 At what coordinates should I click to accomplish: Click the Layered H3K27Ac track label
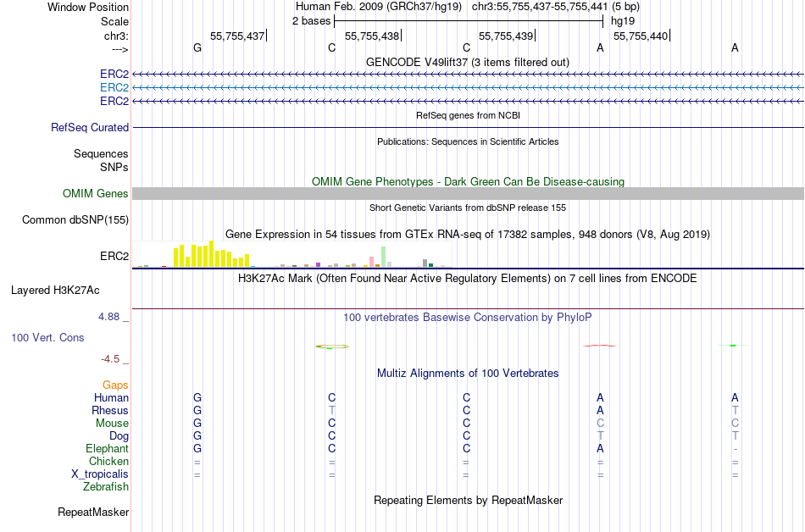coord(55,291)
